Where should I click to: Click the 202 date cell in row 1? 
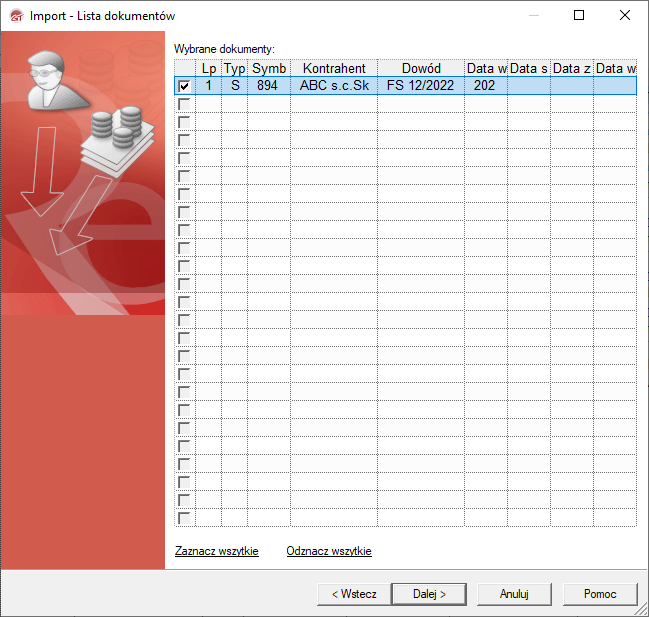(486, 86)
